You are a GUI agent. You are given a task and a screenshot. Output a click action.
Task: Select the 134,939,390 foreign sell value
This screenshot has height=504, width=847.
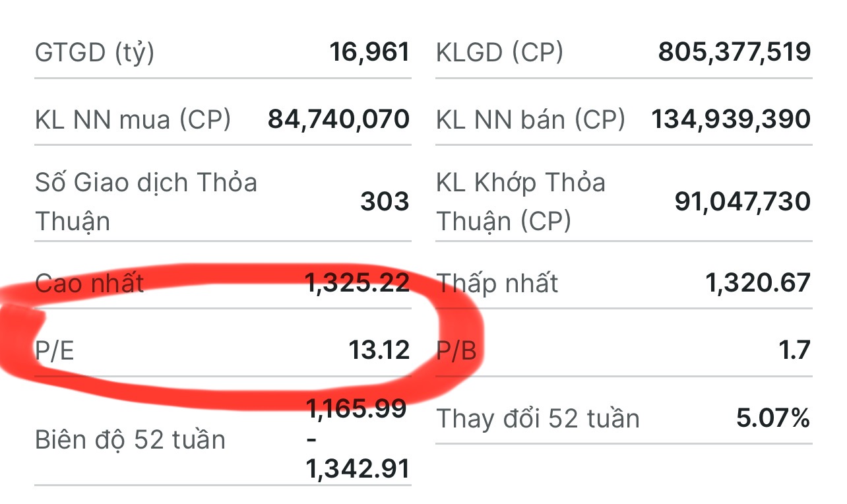point(731,119)
